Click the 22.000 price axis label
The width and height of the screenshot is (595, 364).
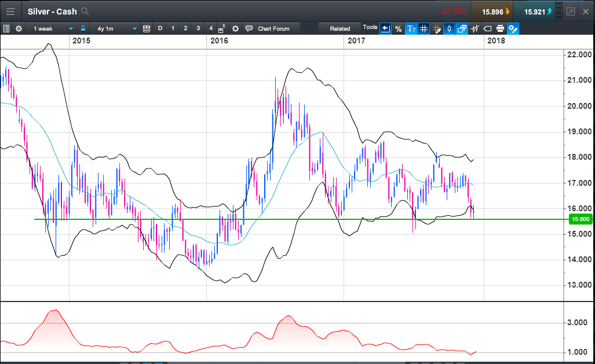tap(579, 54)
